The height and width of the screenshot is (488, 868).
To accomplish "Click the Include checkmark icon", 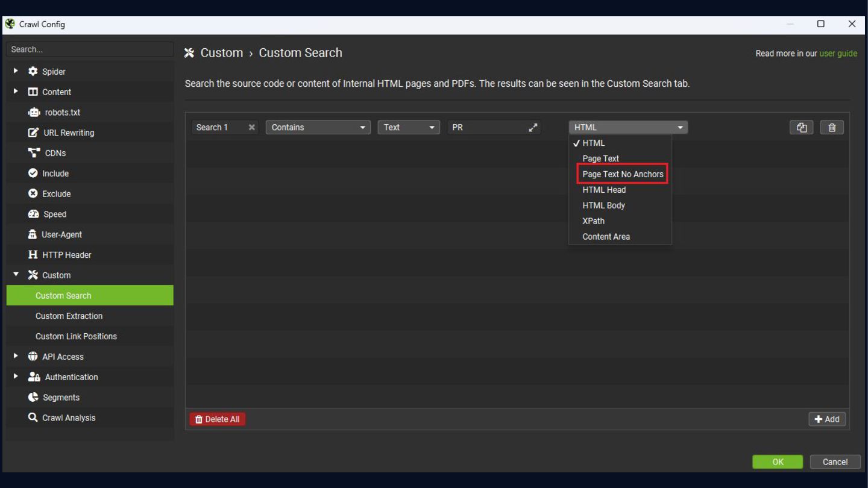I will (x=33, y=173).
